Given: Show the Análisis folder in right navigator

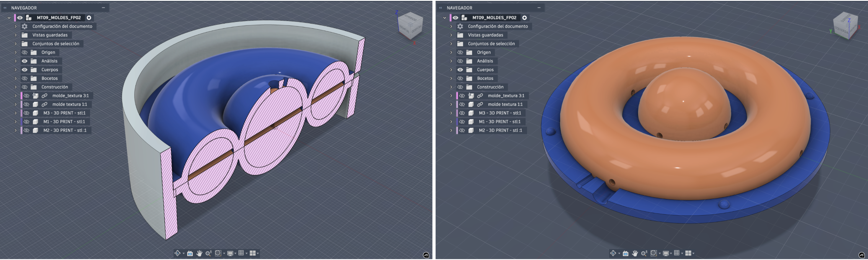Looking at the screenshot, I should pyautogui.click(x=460, y=61).
